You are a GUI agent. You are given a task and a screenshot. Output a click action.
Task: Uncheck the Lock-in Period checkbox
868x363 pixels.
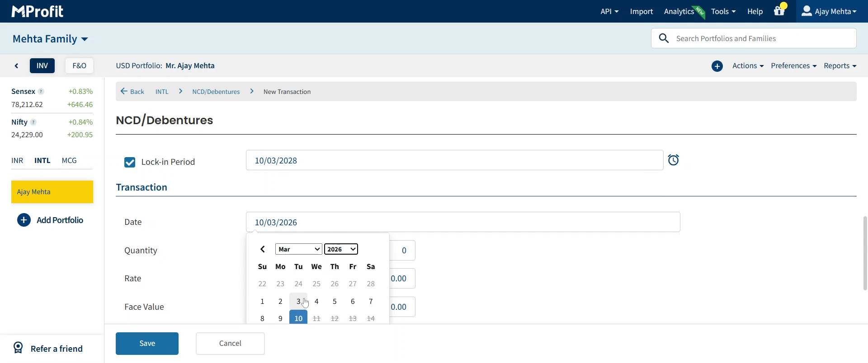coord(130,162)
